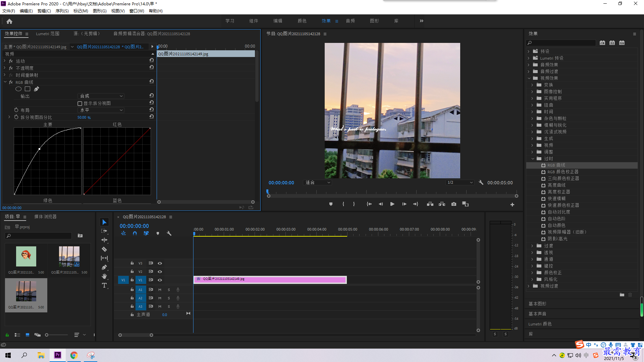Reset 运动 effect parameters

click(151, 61)
